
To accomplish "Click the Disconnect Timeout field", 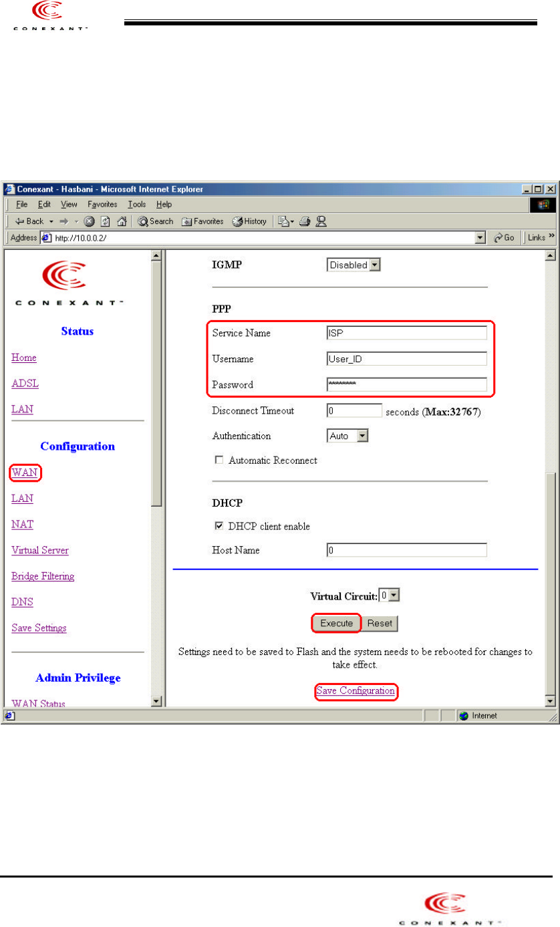I will pyautogui.click(x=354, y=410).
